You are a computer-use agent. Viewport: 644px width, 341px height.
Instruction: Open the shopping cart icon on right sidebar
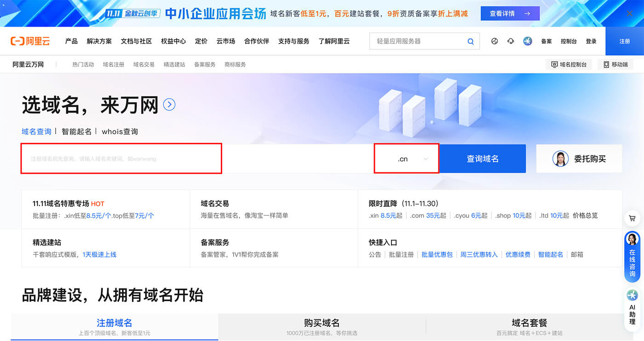(x=632, y=219)
